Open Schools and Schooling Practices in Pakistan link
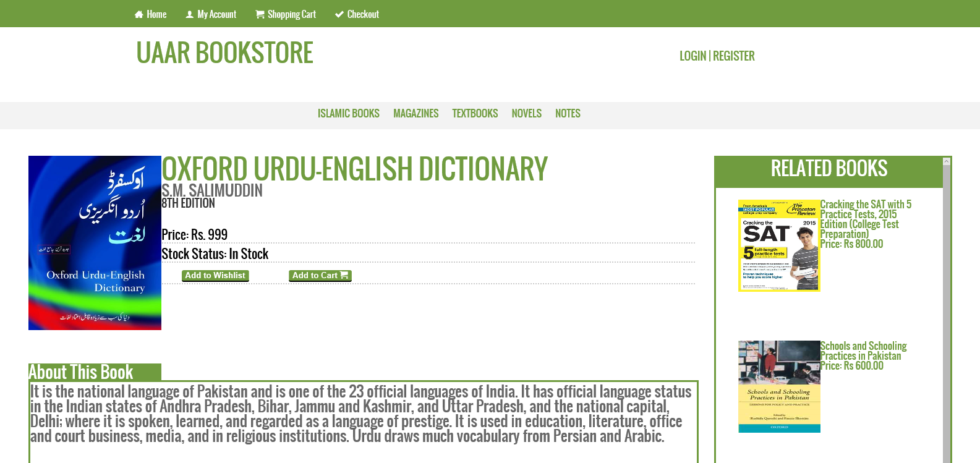 coord(863,351)
